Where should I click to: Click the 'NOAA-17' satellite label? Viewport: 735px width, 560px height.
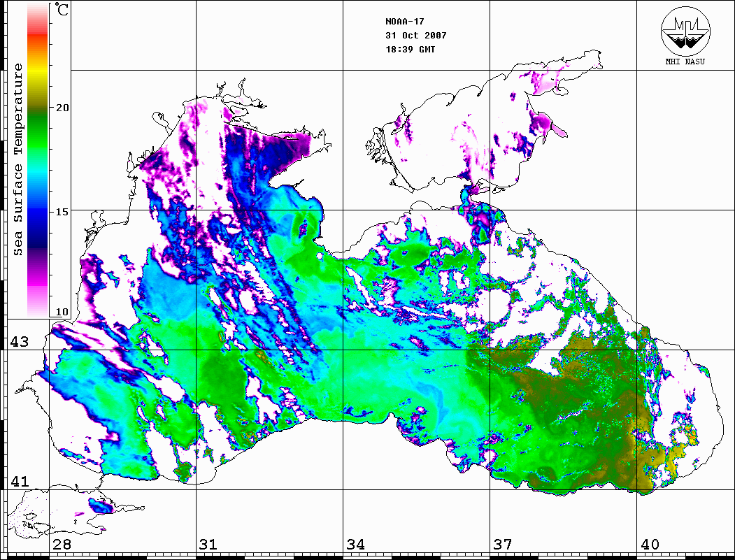[x=404, y=22]
